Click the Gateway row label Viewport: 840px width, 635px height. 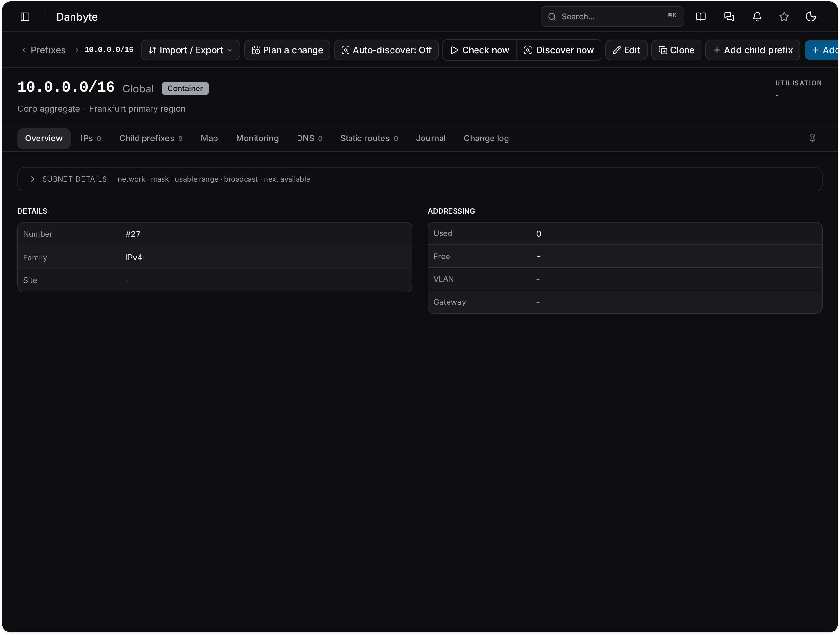pos(449,302)
